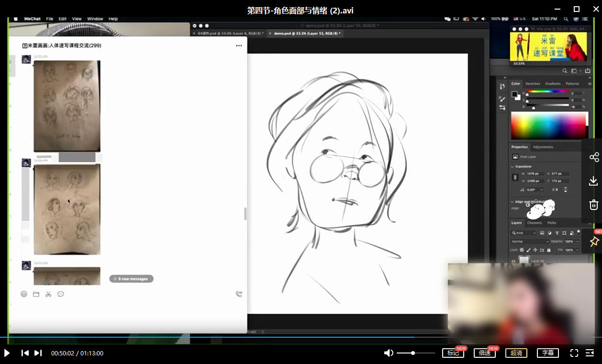
Task: Open the share icon in side panel
Action: click(x=594, y=157)
